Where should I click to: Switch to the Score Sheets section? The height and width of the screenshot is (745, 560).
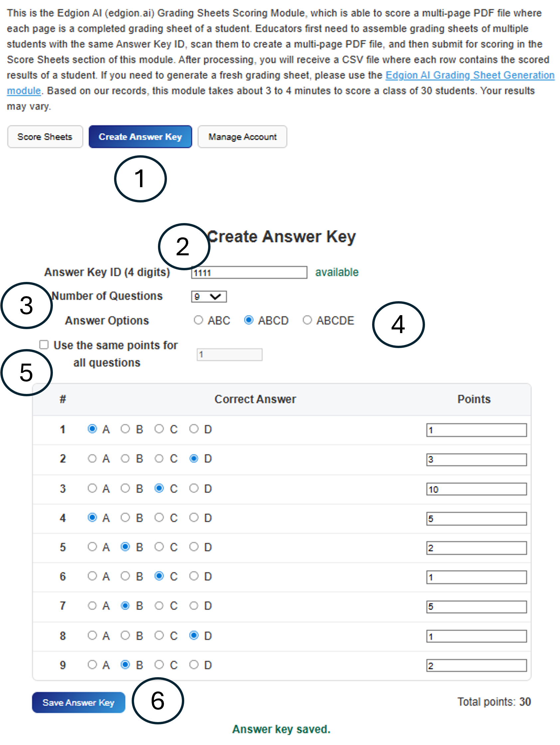(45, 136)
